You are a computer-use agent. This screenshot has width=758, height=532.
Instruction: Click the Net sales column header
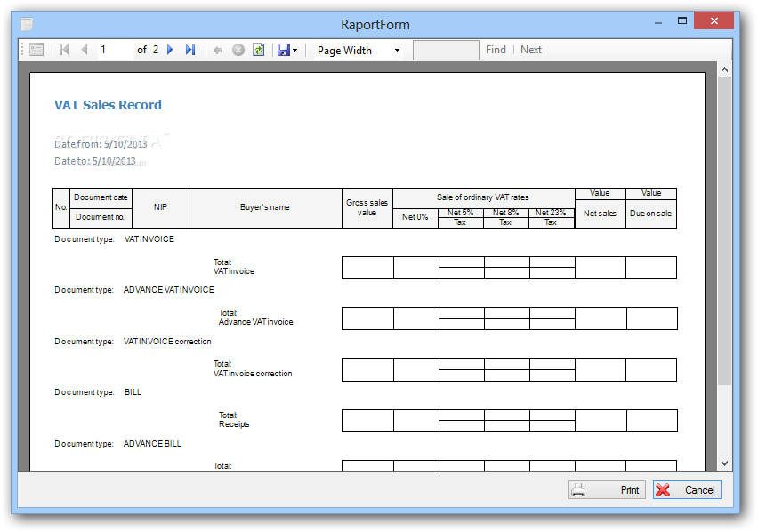600,214
